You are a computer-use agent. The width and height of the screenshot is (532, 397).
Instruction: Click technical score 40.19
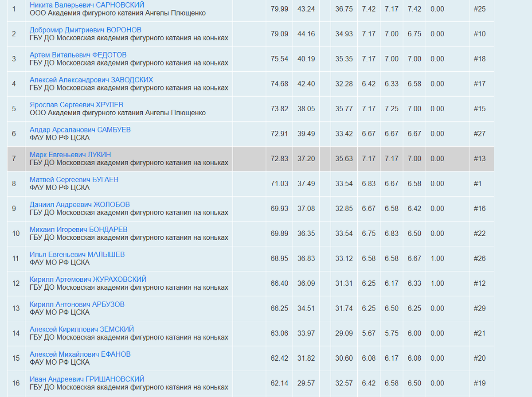coord(306,59)
